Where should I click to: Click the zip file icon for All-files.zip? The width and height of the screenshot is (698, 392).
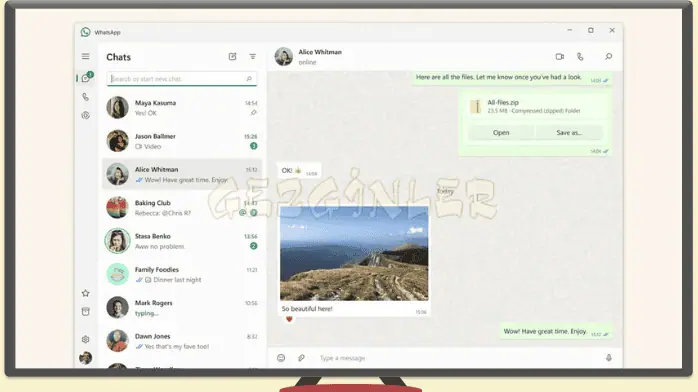coord(476,106)
